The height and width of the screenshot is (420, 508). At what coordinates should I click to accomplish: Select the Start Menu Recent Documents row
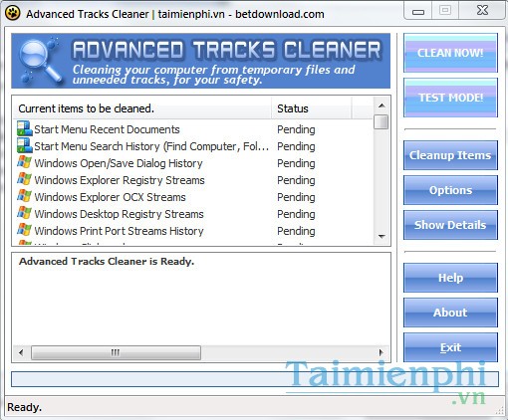192,129
